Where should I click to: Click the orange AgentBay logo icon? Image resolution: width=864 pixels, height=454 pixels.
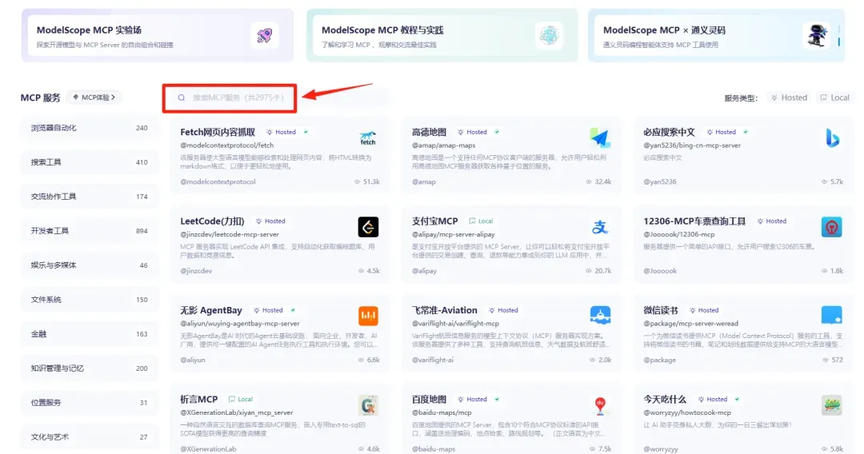click(368, 316)
